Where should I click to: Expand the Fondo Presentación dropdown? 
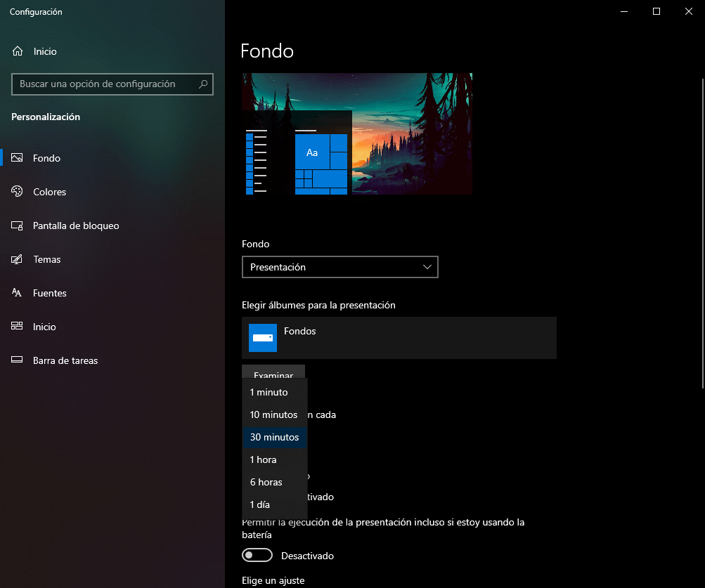(x=339, y=267)
